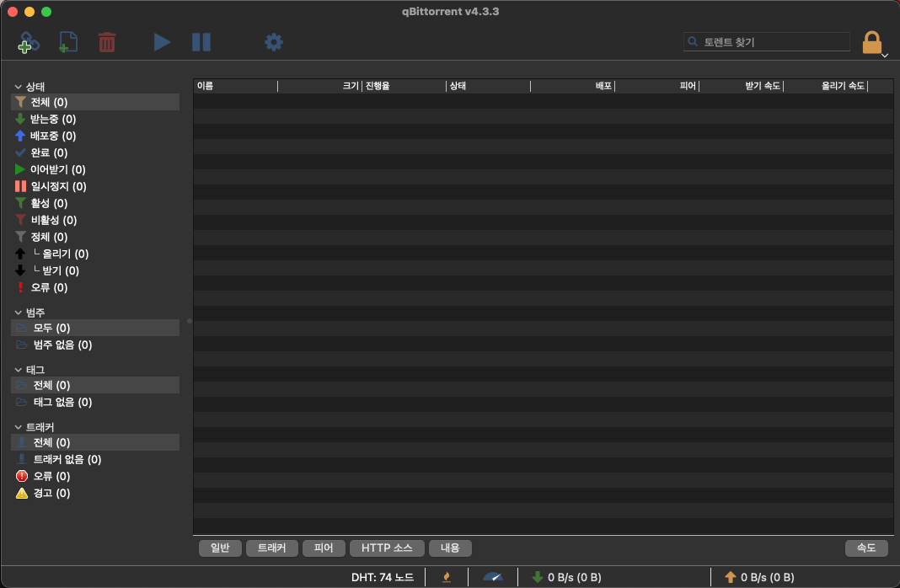Image resolution: width=900 pixels, height=588 pixels.
Task: Select the 범주 없음 (0) item
Action: click(95, 345)
